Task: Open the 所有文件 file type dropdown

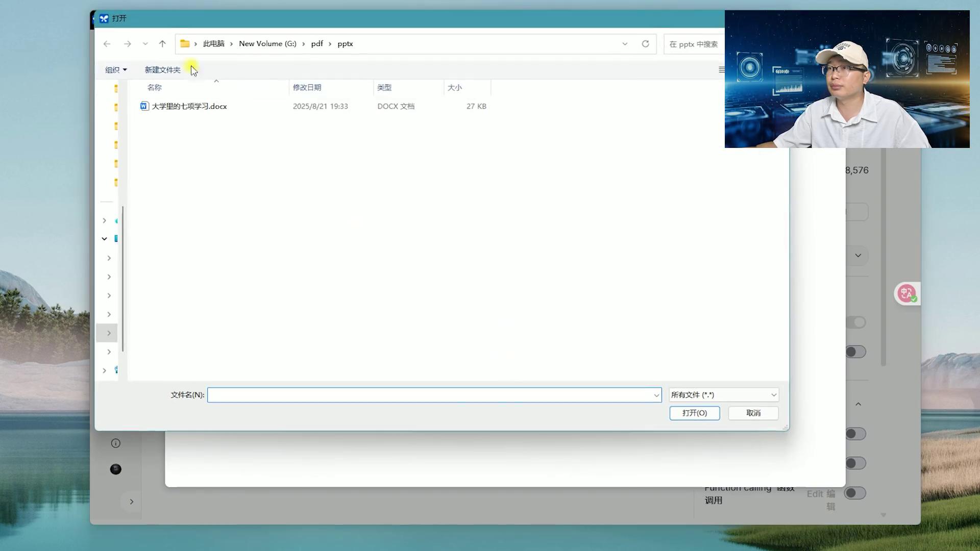Action: coord(724,395)
